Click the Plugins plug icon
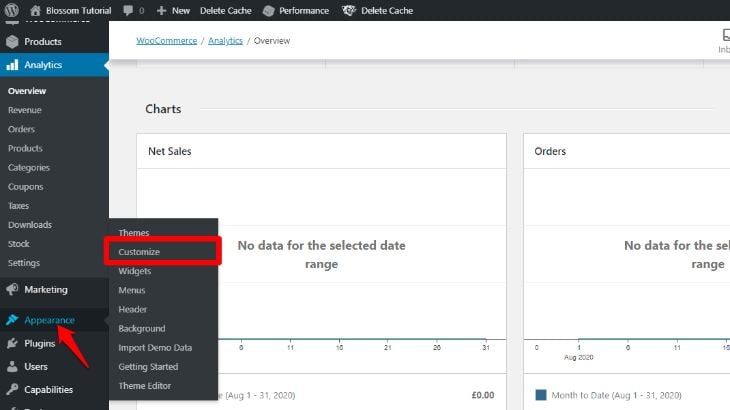 pos(12,343)
